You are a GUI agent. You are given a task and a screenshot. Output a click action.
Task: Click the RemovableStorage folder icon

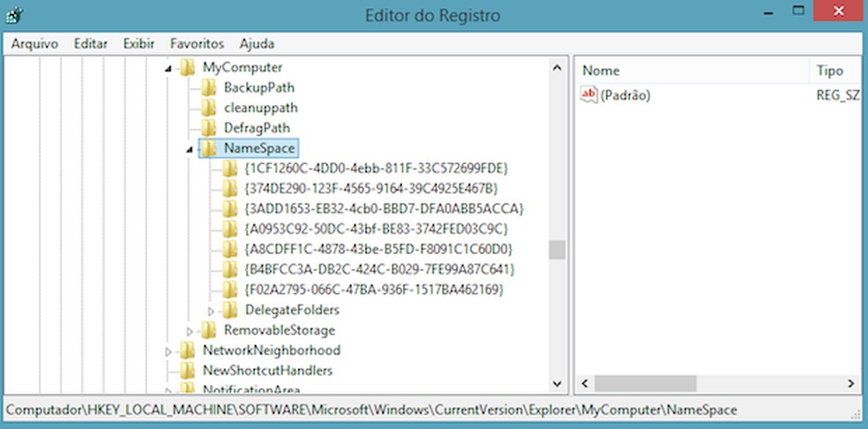(x=209, y=330)
